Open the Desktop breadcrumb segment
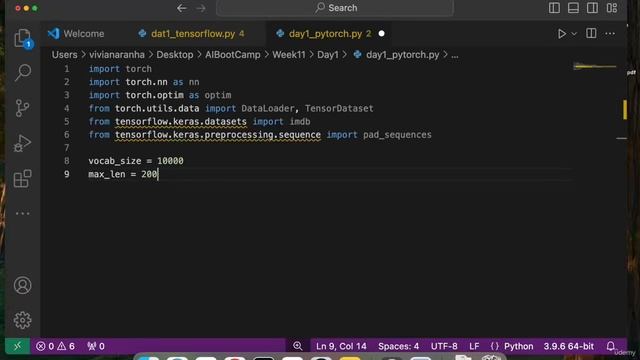The image size is (640, 360). click(x=175, y=55)
